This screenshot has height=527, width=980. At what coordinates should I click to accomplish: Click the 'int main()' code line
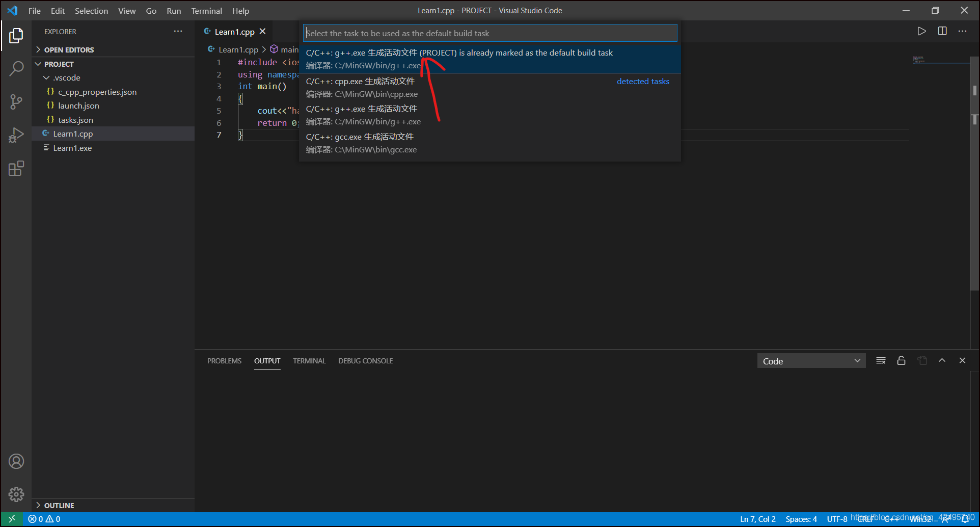(262, 86)
